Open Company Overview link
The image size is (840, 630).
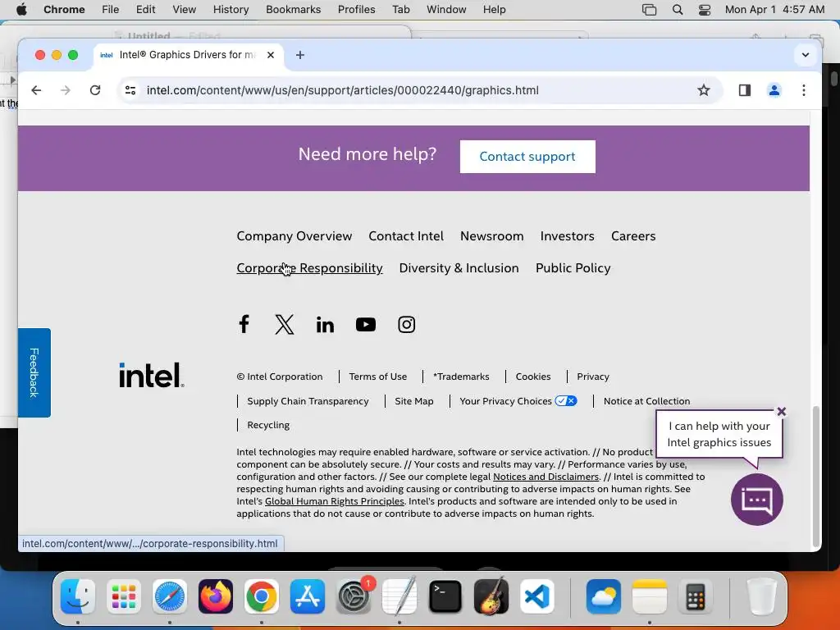[294, 236]
